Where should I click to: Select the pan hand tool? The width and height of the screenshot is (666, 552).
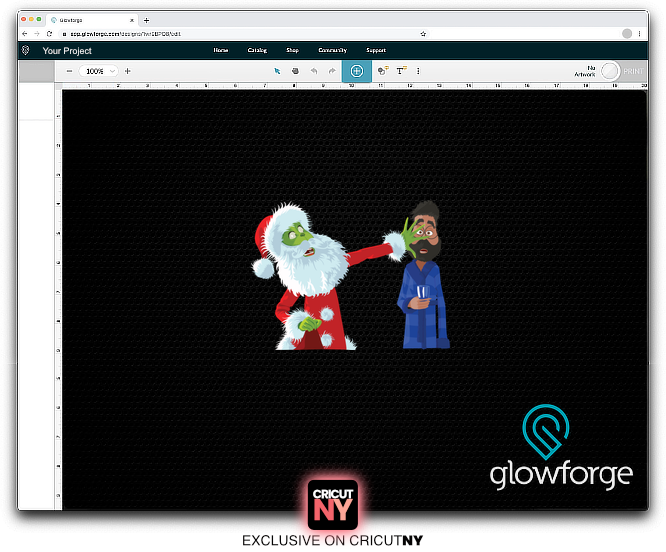pos(295,71)
